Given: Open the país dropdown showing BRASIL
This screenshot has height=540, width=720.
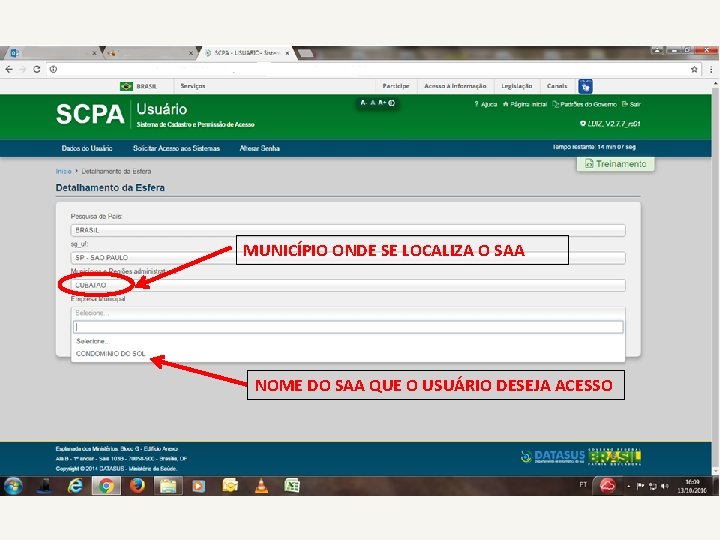Looking at the screenshot, I should [x=348, y=230].
